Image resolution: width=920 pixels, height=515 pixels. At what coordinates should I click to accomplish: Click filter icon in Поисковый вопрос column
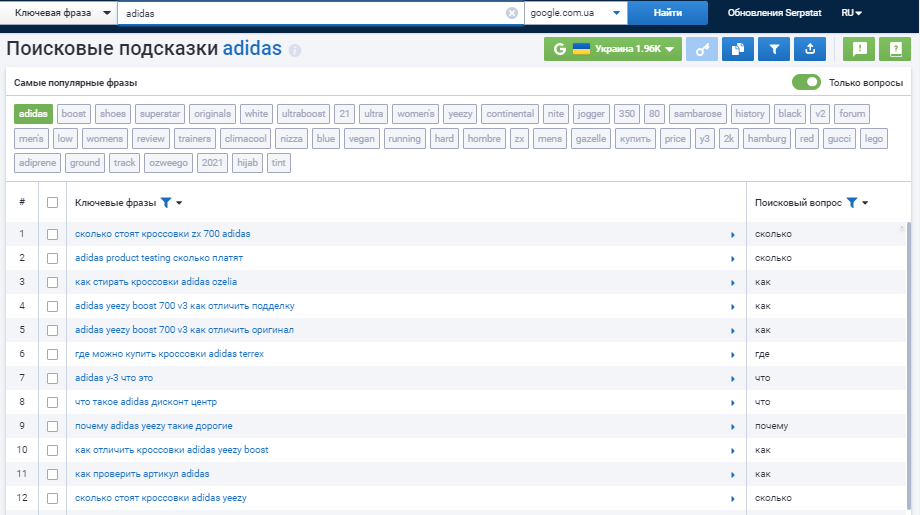pos(851,203)
